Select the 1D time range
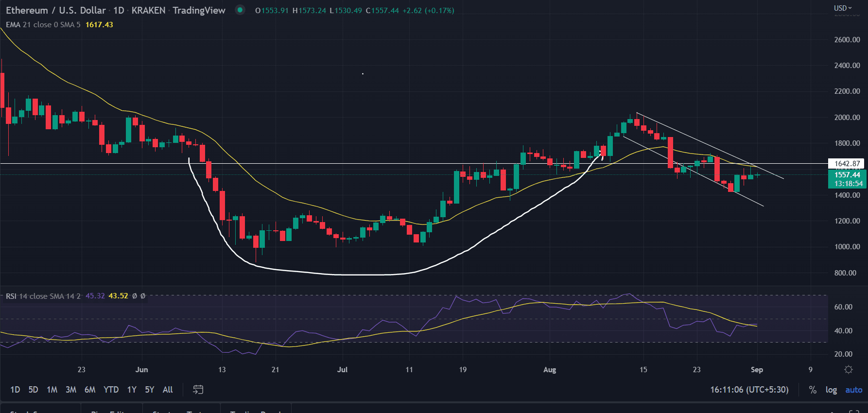 pos(15,390)
